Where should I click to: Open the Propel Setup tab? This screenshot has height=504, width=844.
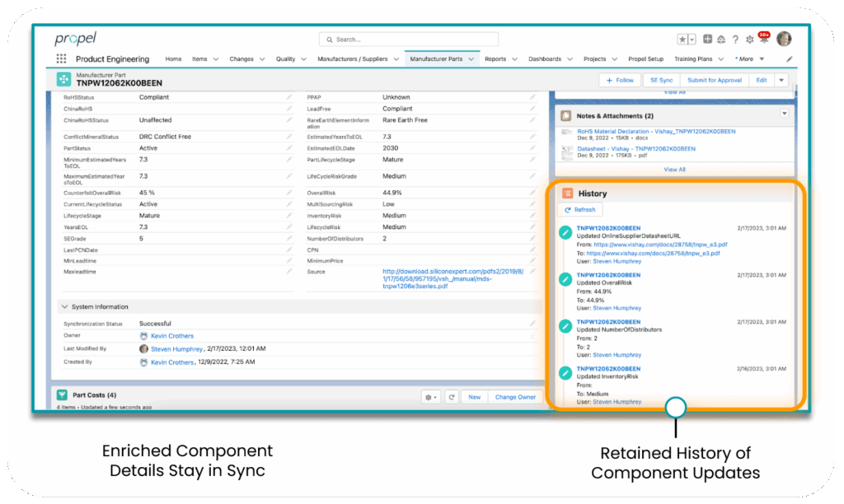point(646,59)
